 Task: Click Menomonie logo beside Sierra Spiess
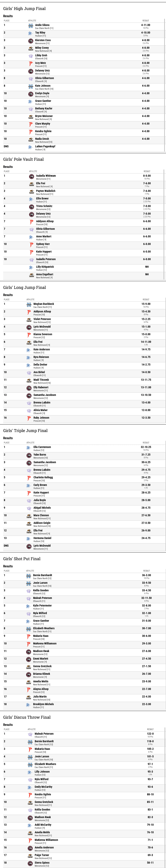pyautogui.click(x=30, y=863)
